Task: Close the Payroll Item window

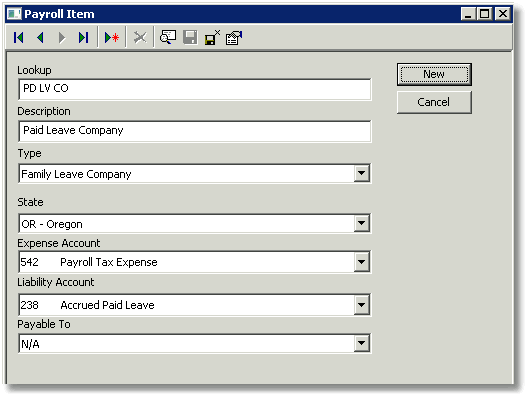Action: tap(503, 14)
